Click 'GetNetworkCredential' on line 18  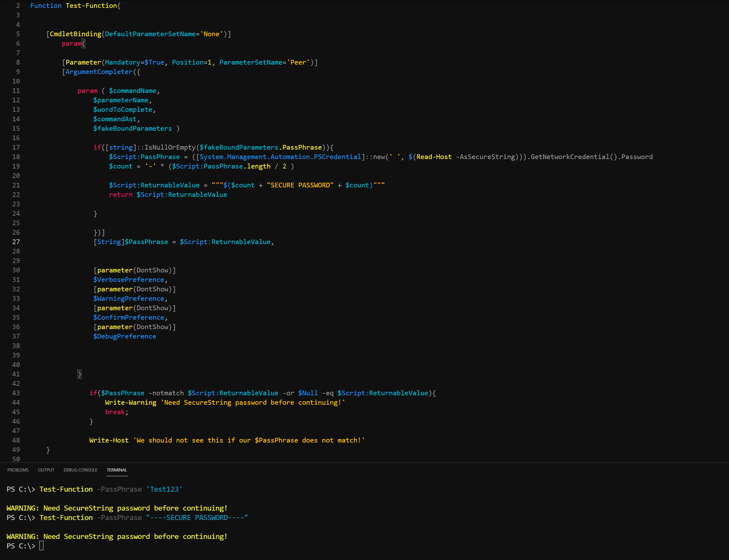[570, 157]
